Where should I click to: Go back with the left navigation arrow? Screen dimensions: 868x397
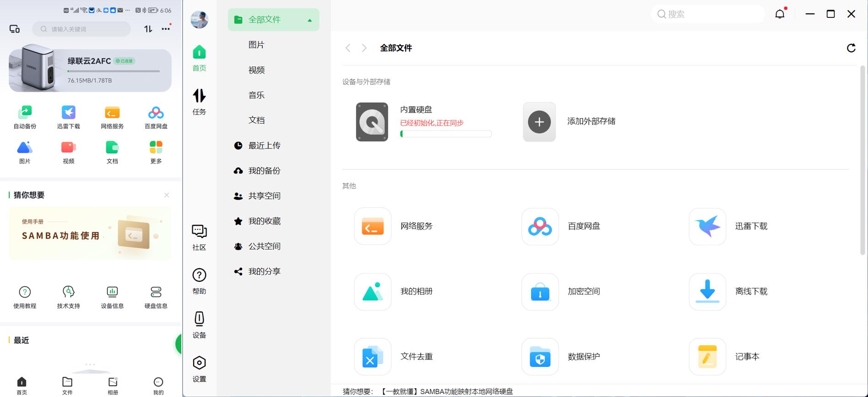click(348, 48)
